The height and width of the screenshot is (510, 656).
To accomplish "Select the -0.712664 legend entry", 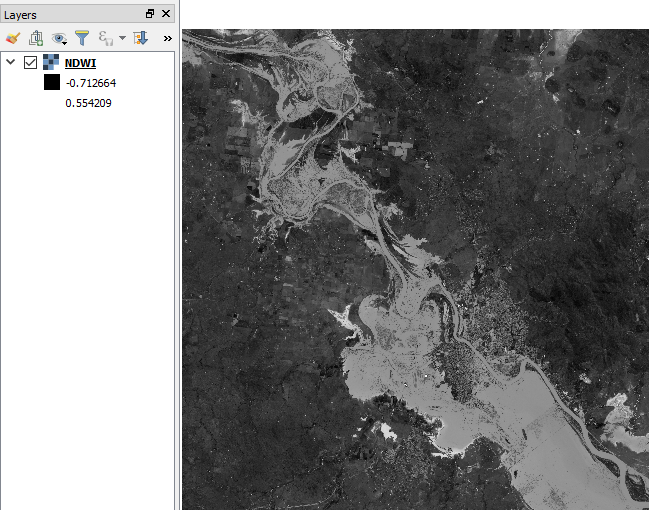I will pos(91,83).
